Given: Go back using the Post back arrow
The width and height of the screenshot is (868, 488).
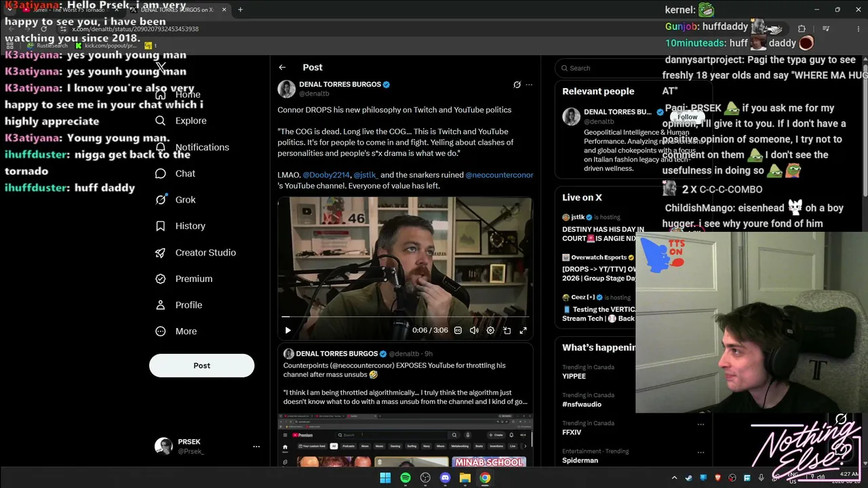Looking at the screenshot, I should [x=282, y=67].
